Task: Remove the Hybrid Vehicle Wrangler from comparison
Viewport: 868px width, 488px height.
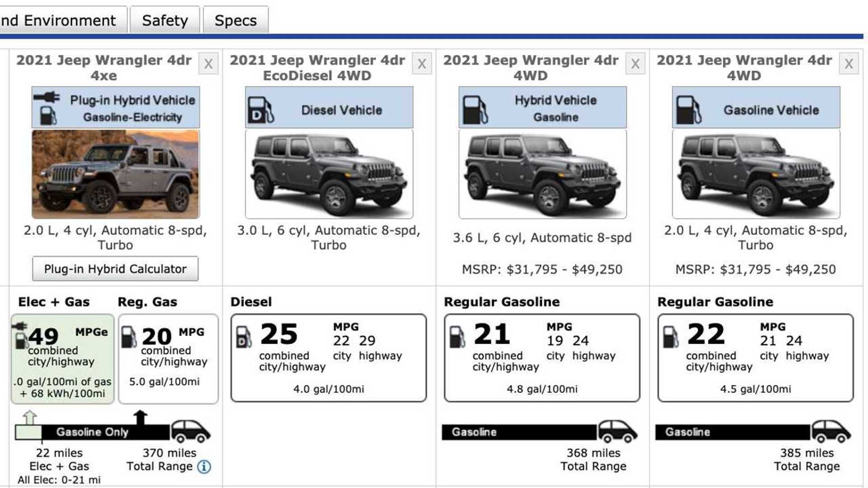Action: point(636,64)
